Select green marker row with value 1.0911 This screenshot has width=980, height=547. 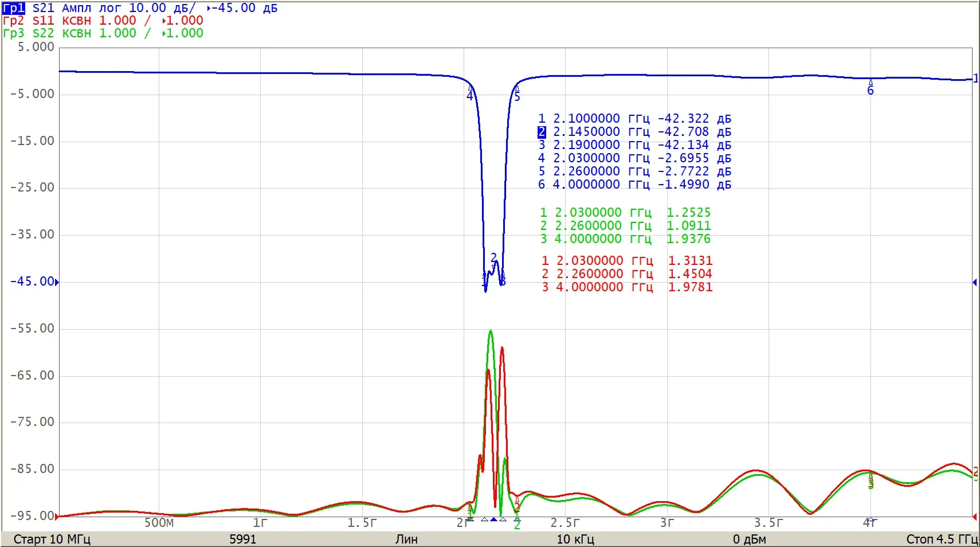(x=625, y=226)
